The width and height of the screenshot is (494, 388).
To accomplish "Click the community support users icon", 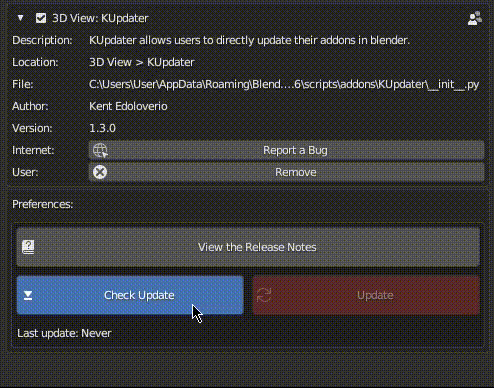I will point(475,18).
